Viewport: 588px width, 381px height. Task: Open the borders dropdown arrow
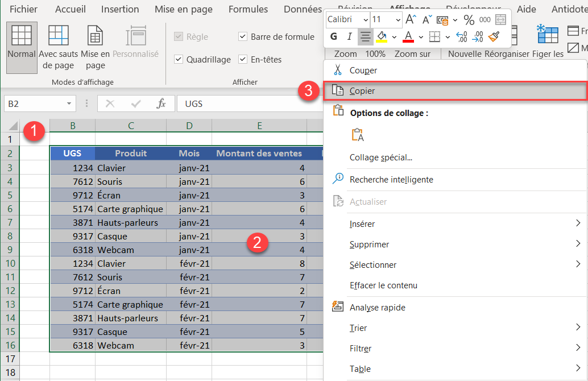pos(448,37)
